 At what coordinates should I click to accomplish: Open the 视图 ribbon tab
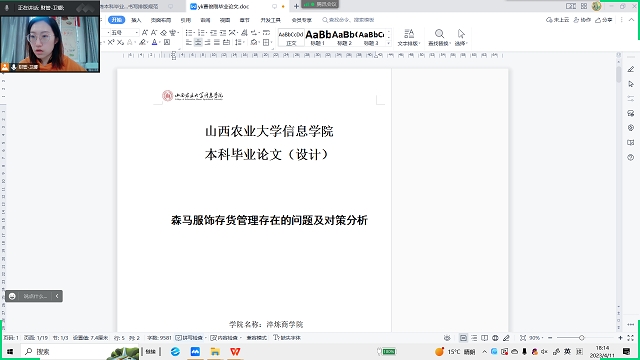[x=225, y=20]
